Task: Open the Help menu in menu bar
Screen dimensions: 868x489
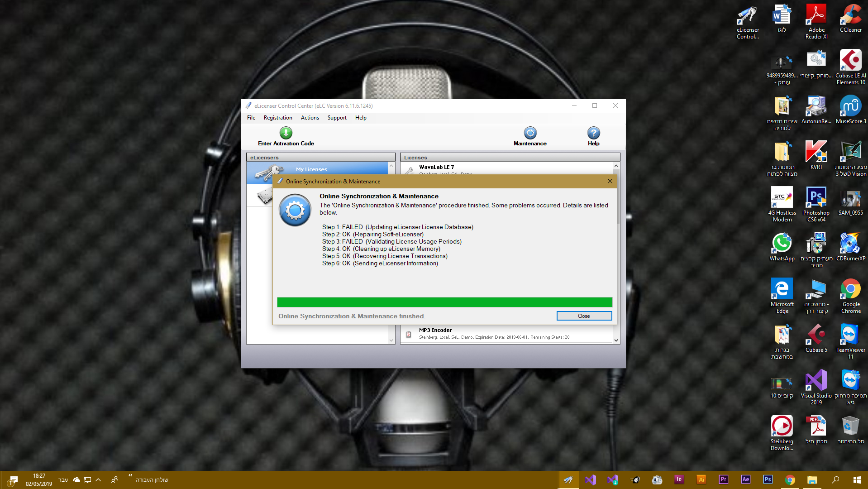Action: [x=361, y=118]
